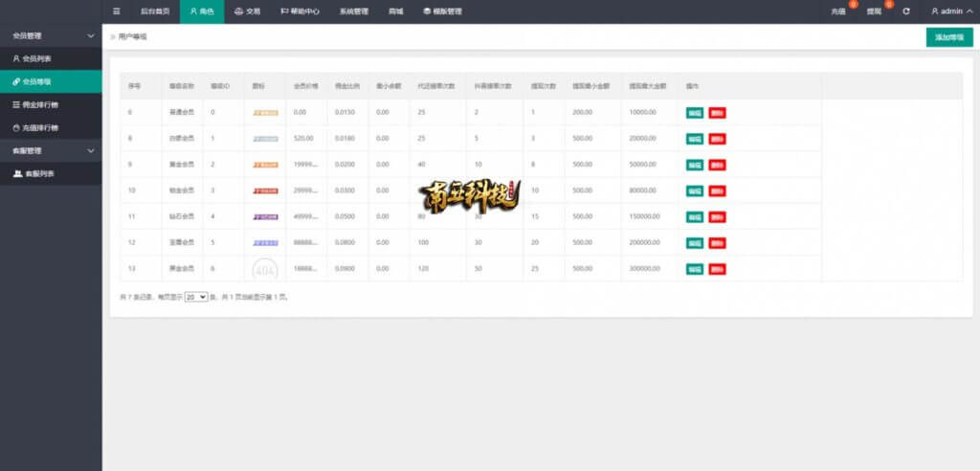
Task: Change the per-page count dropdown showing 20
Action: 196,297
